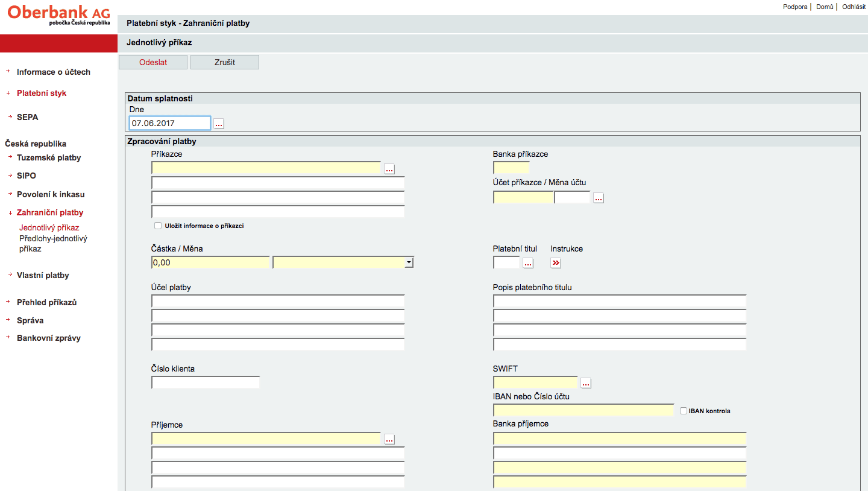Click the IBAN nebo Číslo účtu field

pos(583,410)
